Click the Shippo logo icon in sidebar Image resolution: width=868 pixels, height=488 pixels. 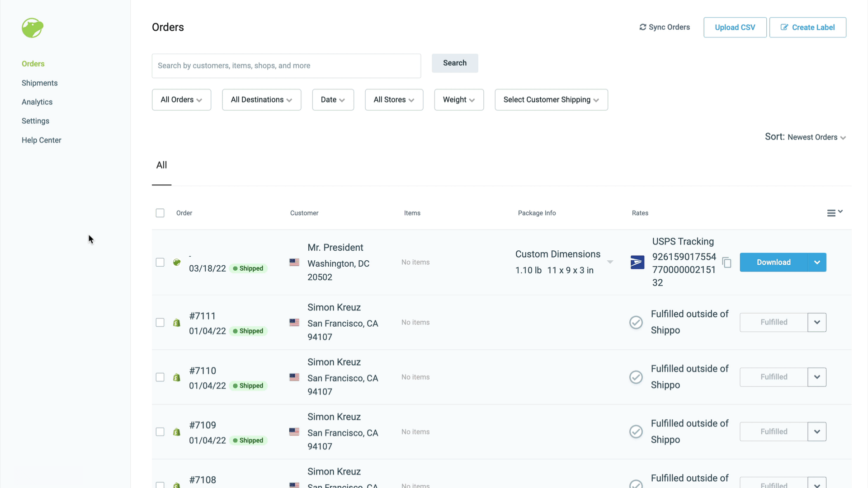click(32, 27)
